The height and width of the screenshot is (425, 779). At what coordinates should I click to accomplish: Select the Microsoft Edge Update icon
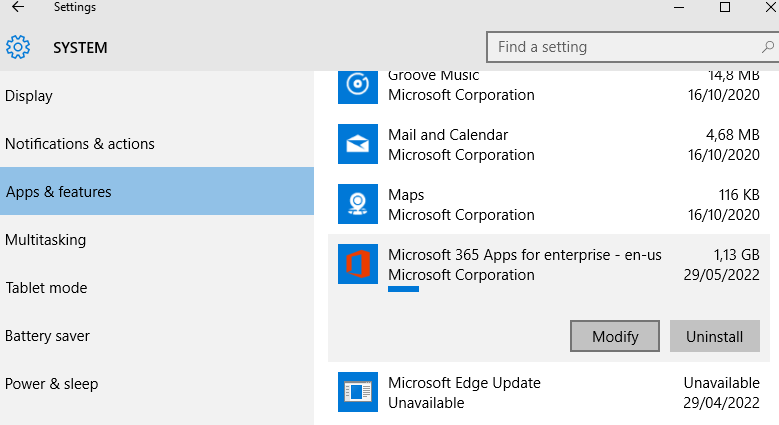358,392
